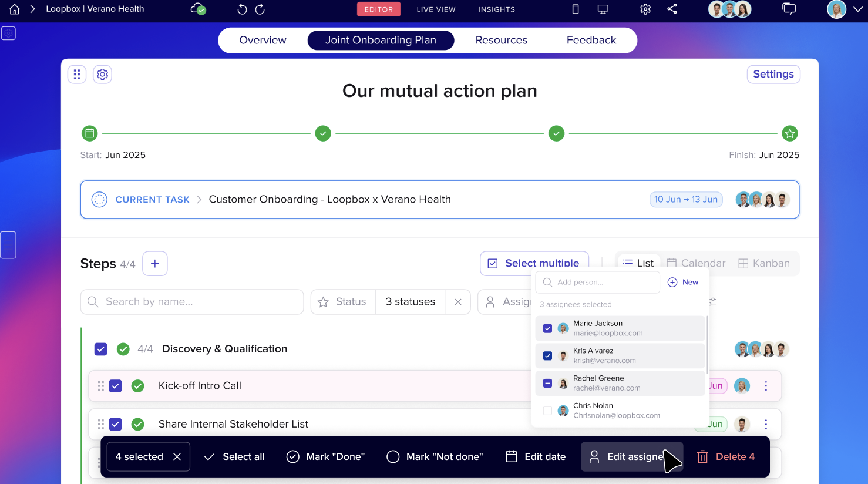Select Joint Onboarding Plan tab
The image size is (868, 484).
[381, 40]
